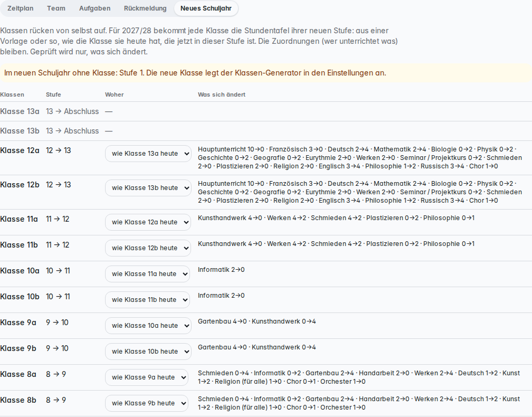532x417 pixels.
Task: Open the Woher dropdown for Klasse 12a
Action: [x=148, y=154]
